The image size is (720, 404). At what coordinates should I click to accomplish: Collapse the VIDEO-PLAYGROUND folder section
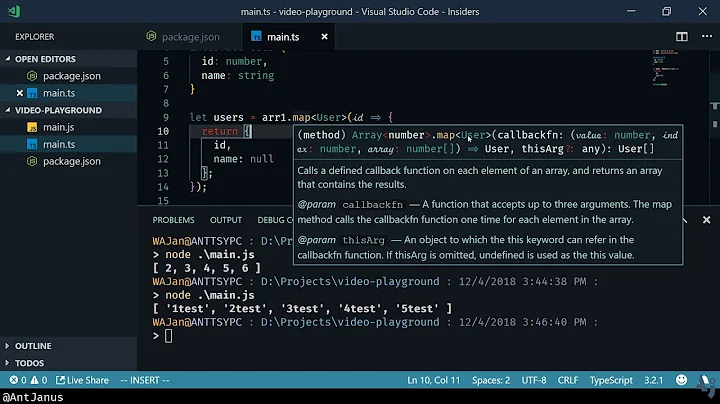point(58,110)
